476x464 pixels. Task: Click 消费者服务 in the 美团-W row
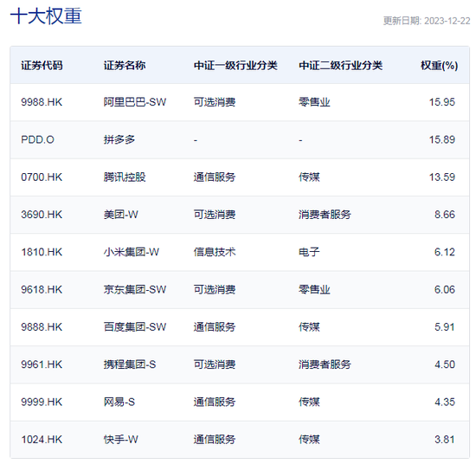click(325, 215)
